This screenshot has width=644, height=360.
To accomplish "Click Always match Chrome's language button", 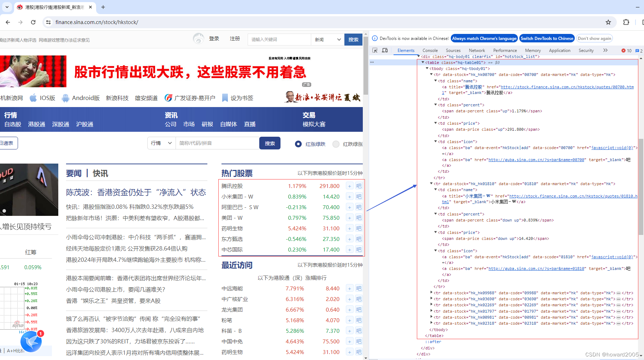I will 484,39.
